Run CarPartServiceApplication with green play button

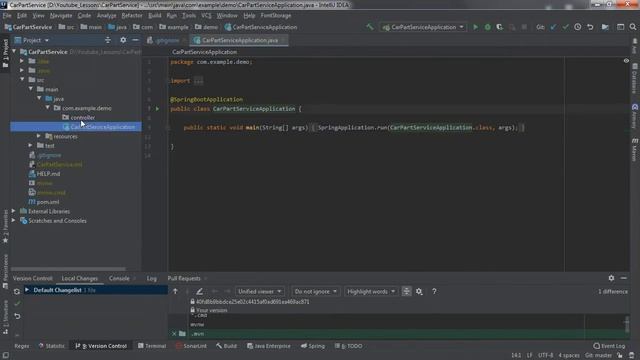(476, 27)
